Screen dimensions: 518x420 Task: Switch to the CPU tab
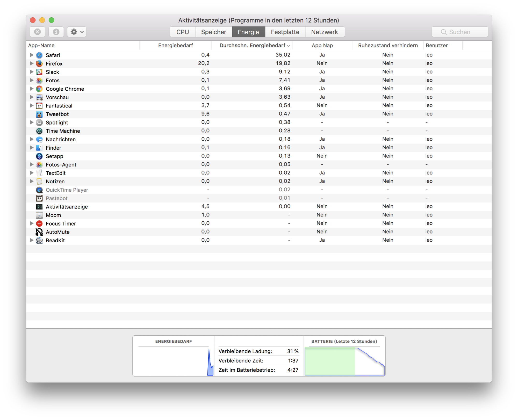pos(183,32)
